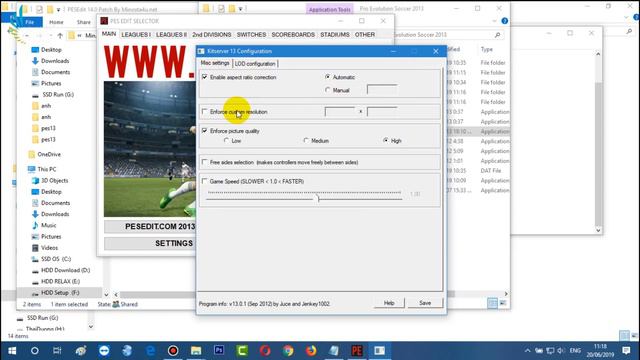This screenshot has height=360, width=640.
Task: Click the manual aspect ratio value field
Action: pyautogui.click(x=382, y=89)
